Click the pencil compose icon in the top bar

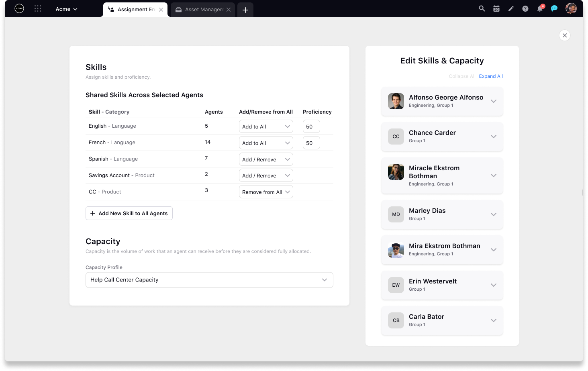pos(510,8)
